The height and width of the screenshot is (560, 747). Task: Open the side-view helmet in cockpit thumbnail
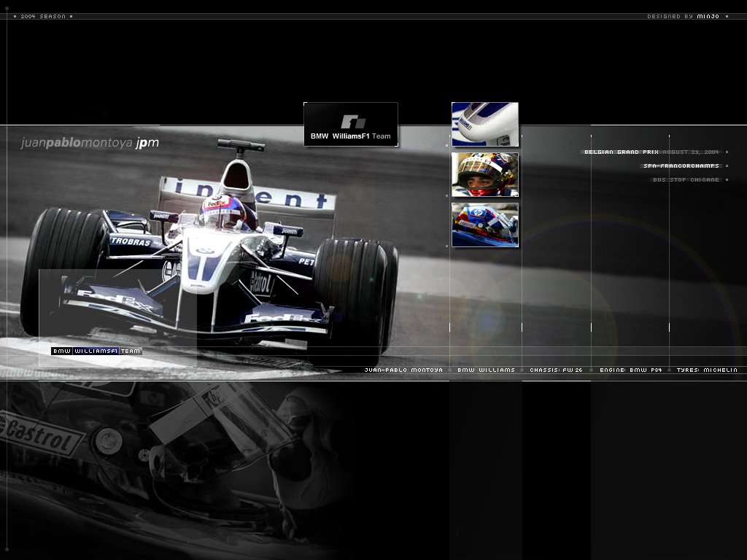tap(485, 225)
